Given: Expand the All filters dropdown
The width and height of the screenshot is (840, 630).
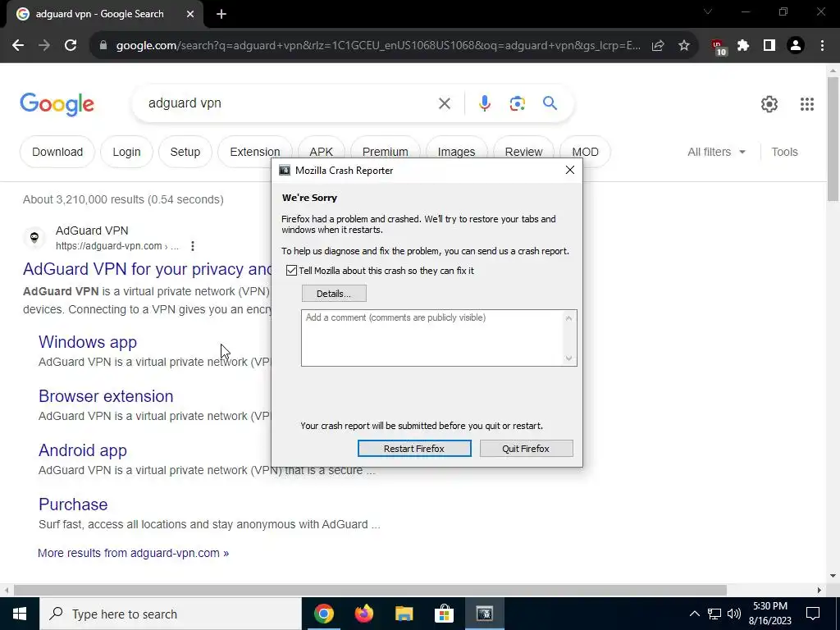Looking at the screenshot, I should [x=716, y=152].
